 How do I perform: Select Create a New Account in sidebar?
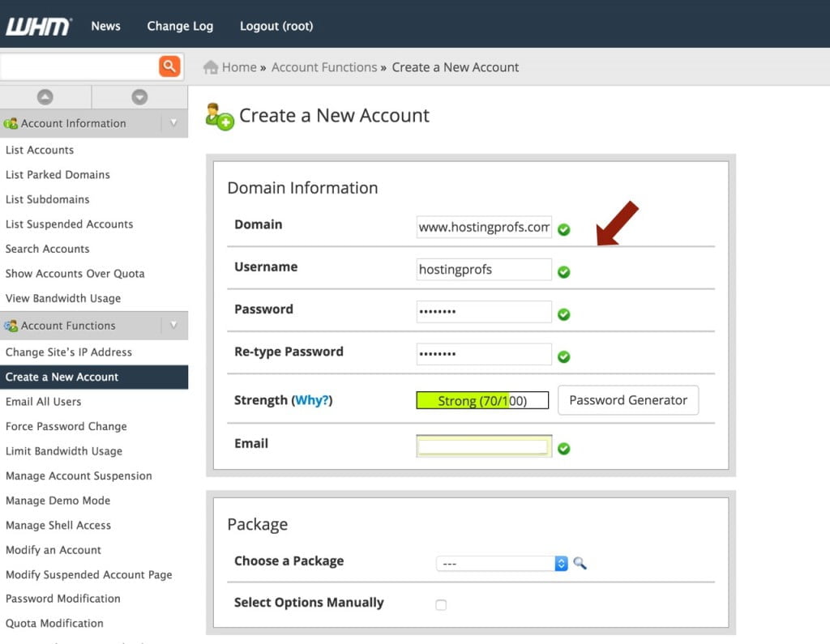(94, 377)
